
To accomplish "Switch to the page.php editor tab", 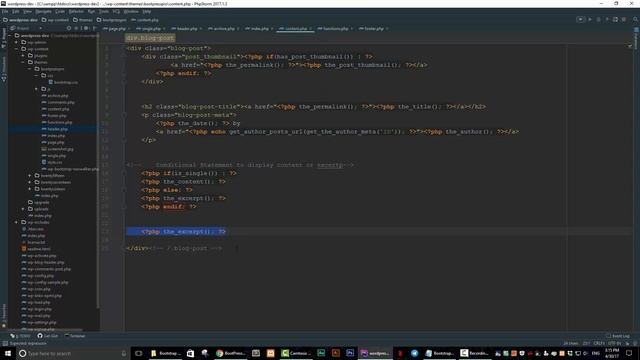I will (117, 29).
